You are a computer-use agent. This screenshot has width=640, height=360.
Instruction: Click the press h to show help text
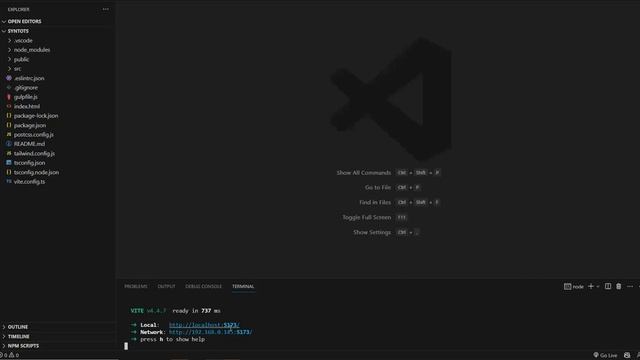pyautogui.click(x=172, y=339)
